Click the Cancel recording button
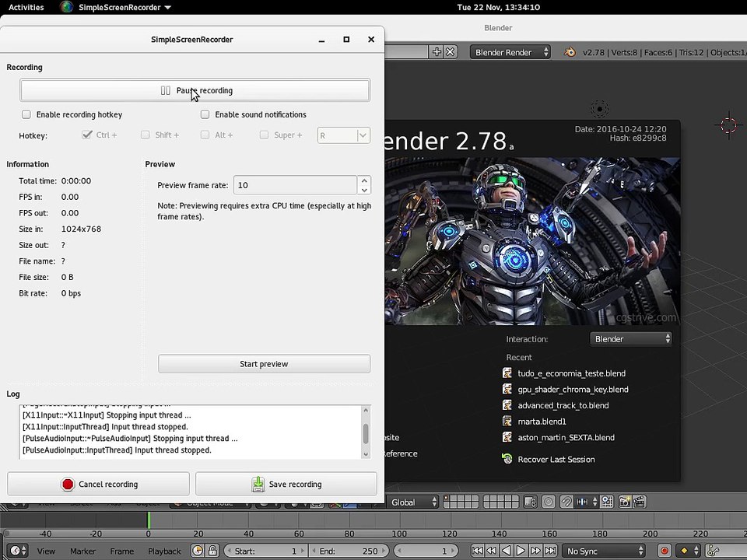 pos(99,484)
